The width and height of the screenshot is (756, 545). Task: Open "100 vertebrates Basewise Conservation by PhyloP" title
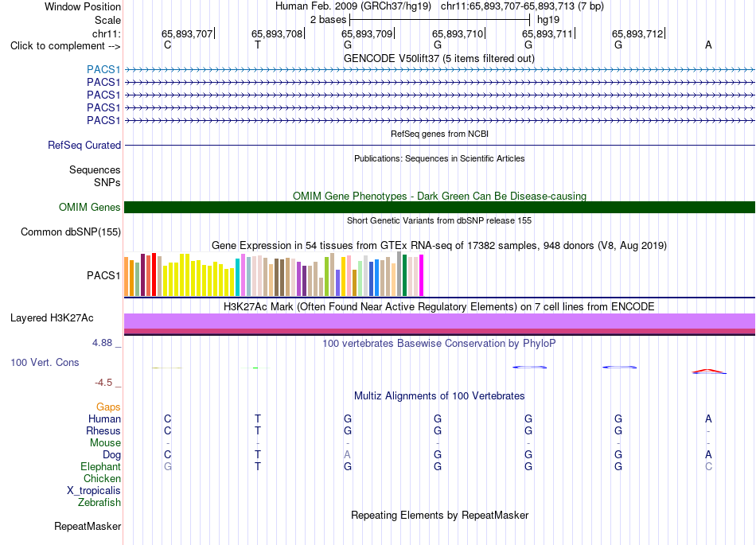pyautogui.click(x=439, y=343)
